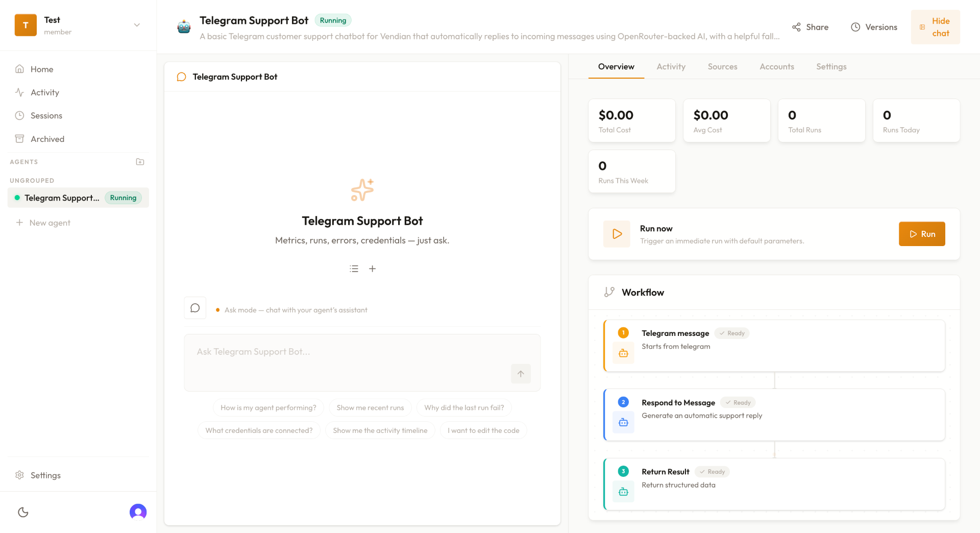The image size is (980, 533).
Task: Start a new chat with plus icon
Action: [x=373, y=269]
